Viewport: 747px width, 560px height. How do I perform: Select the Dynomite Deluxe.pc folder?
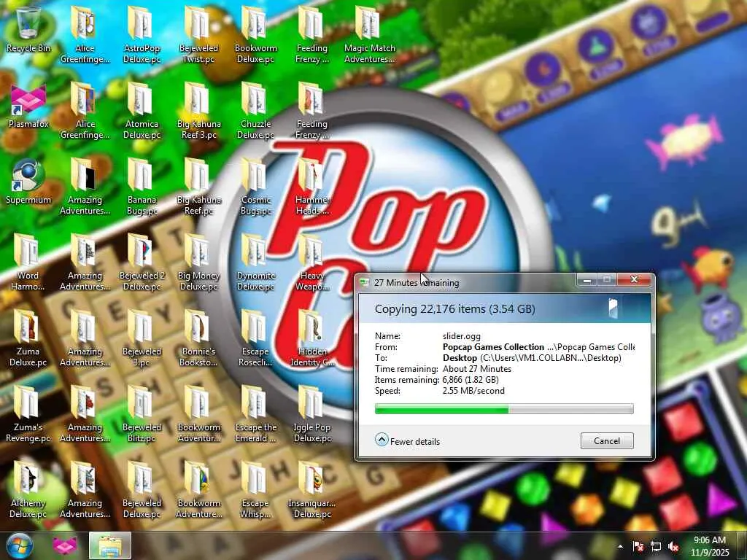tap(256, 262)
